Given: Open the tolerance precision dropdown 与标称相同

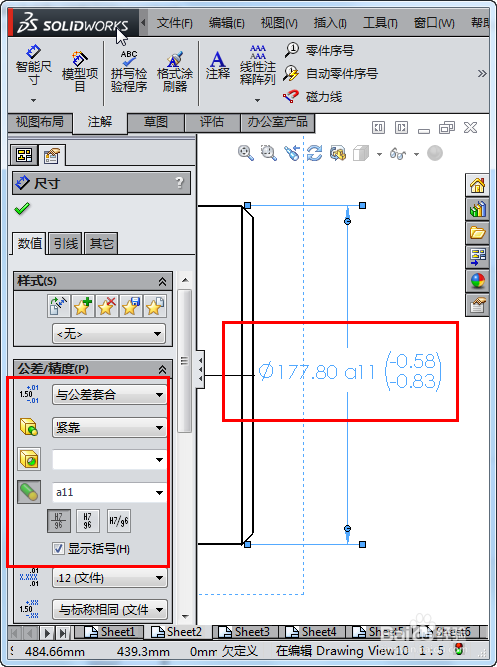Looking at the screenshot, I should tap(109, 610).
